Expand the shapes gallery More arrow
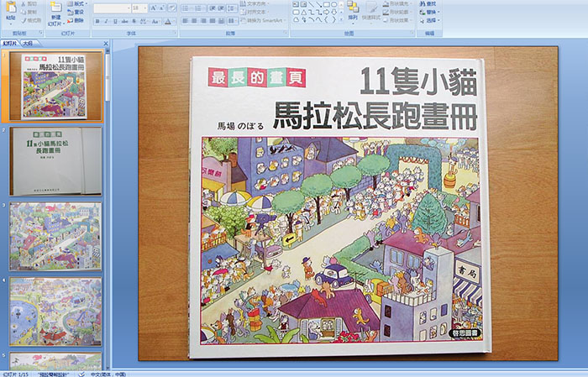588x377 pixels. 341,20
